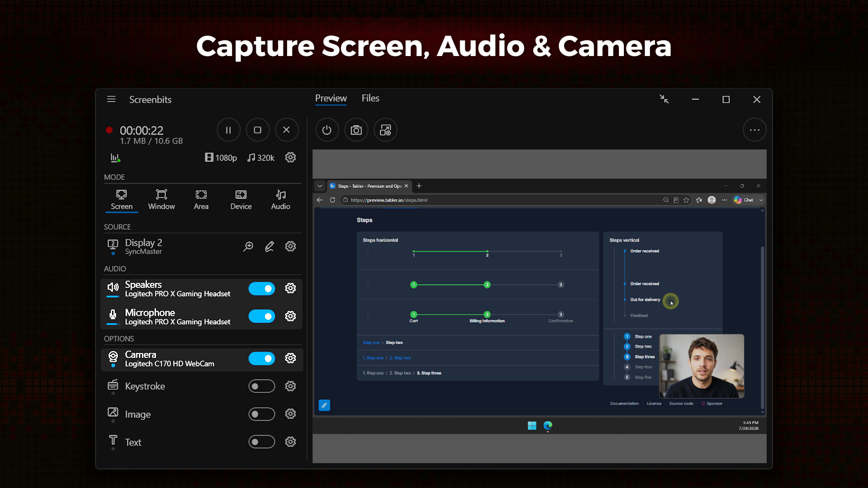The width and height of the screenshot is (868, 488).
Task: Cancel the recording with the X button
Action: click(287, 130)
